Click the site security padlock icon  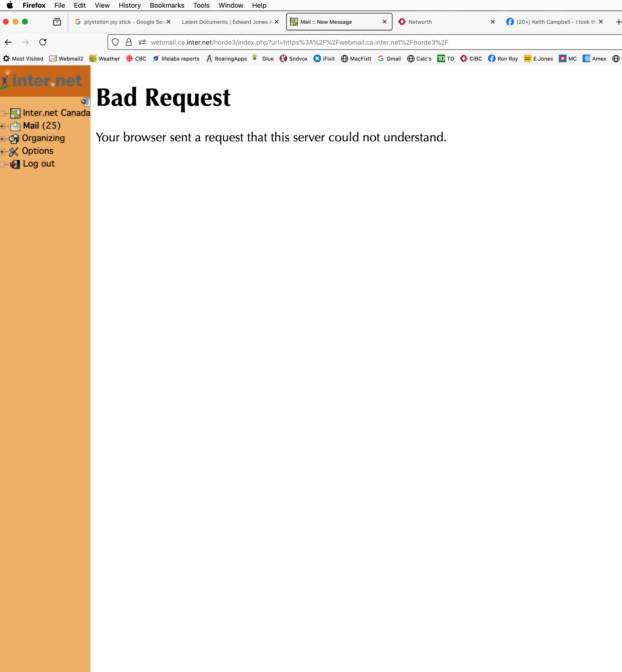(x=128, y=42)
